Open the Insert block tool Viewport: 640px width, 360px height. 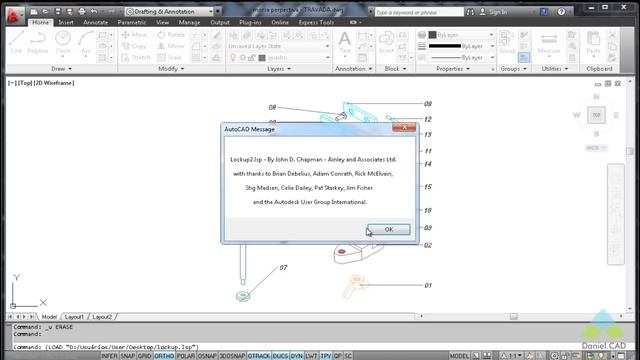(386, 42)
